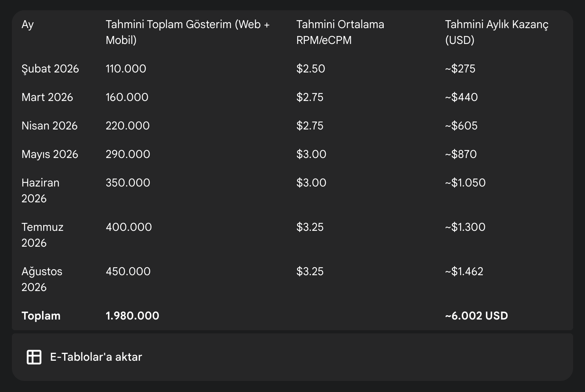Click Tahmini Toplam Gösterim column header
The image size is (585, 392).
pos(187,32)
